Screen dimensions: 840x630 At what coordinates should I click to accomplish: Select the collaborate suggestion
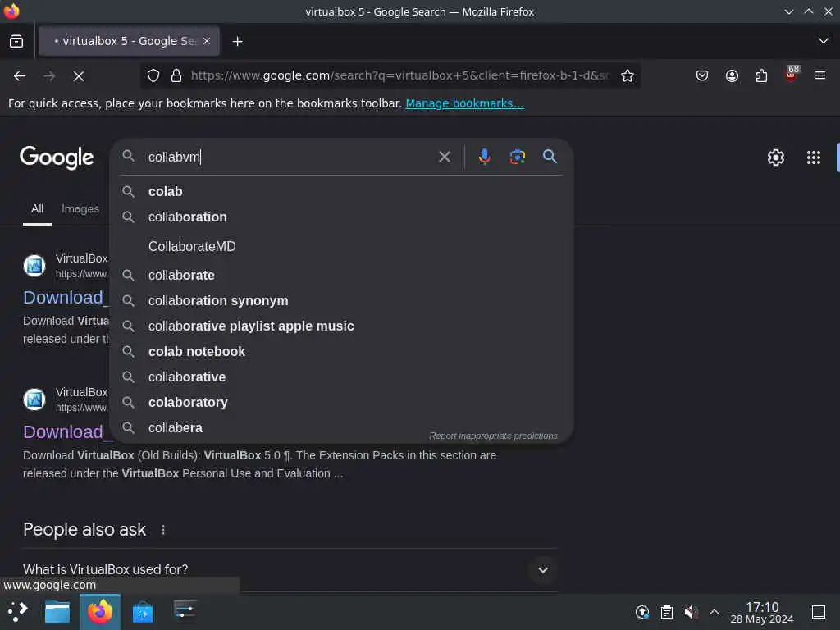click(x=341, y=276)
